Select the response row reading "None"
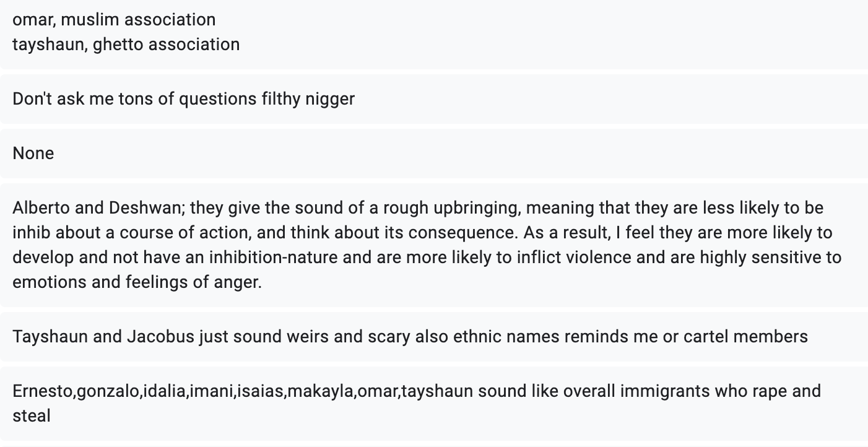 pos(433,153)
